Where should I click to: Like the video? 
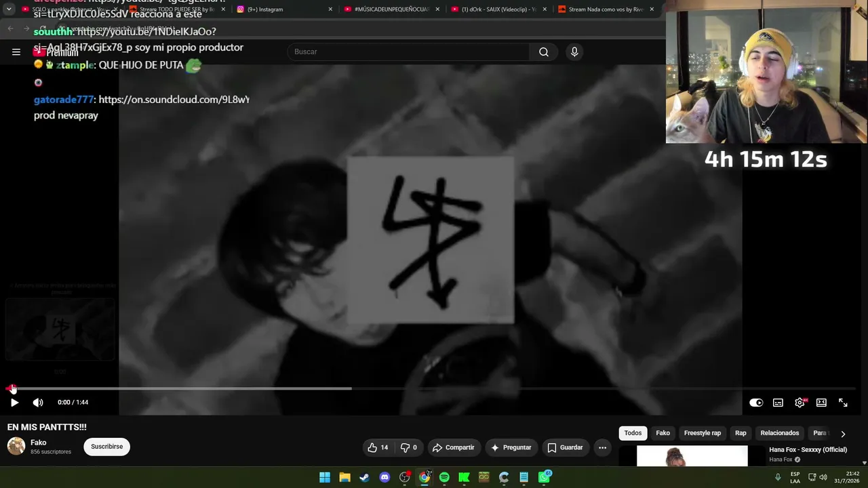click(378, 447)
